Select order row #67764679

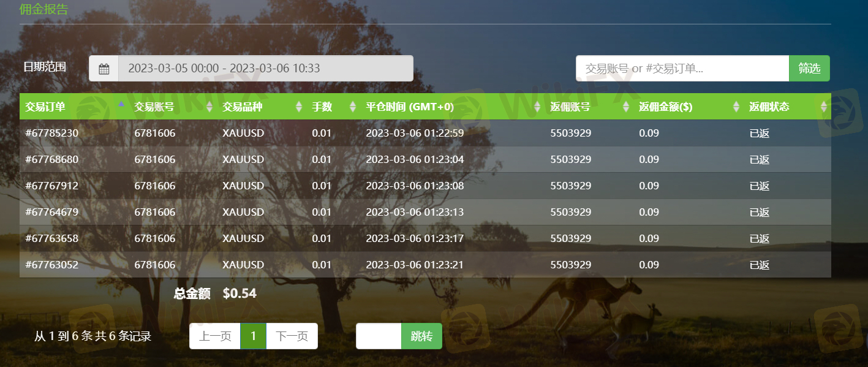pos(52,212)
